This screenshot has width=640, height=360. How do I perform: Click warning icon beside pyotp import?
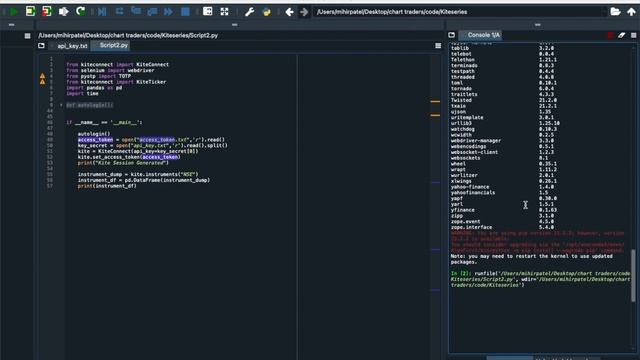click(x=42, y=76)
